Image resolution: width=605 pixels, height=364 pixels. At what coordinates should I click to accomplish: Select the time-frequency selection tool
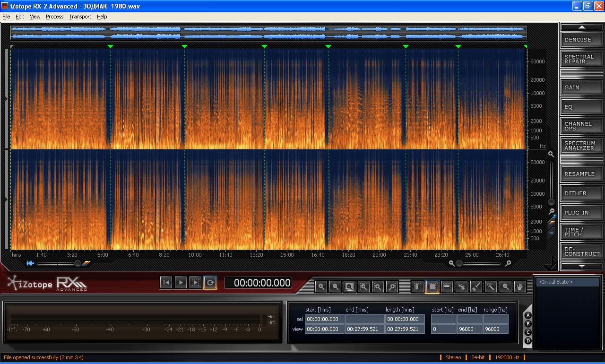click(x=432, y=286)
